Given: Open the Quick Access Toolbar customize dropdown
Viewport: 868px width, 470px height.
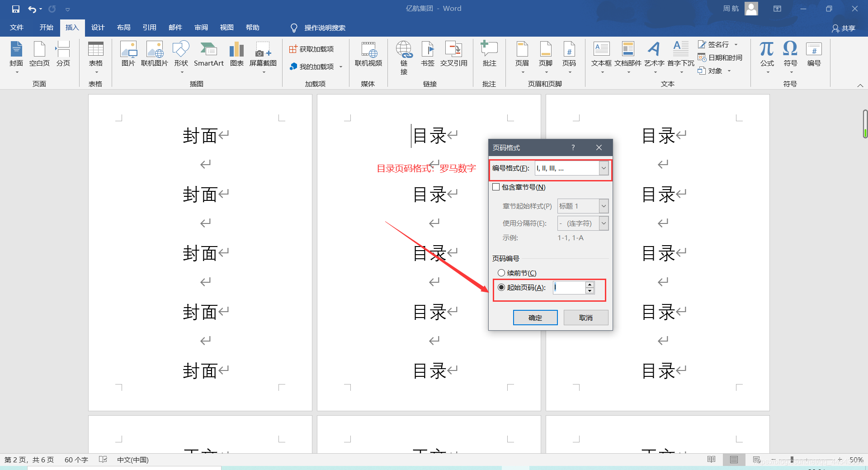Looking at the screenshot, I should [67, 9].
